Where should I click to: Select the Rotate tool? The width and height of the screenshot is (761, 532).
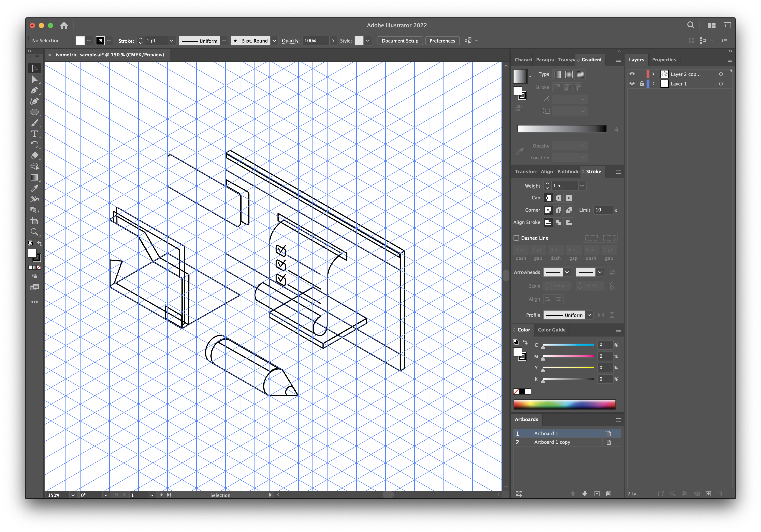coord(35,145)
